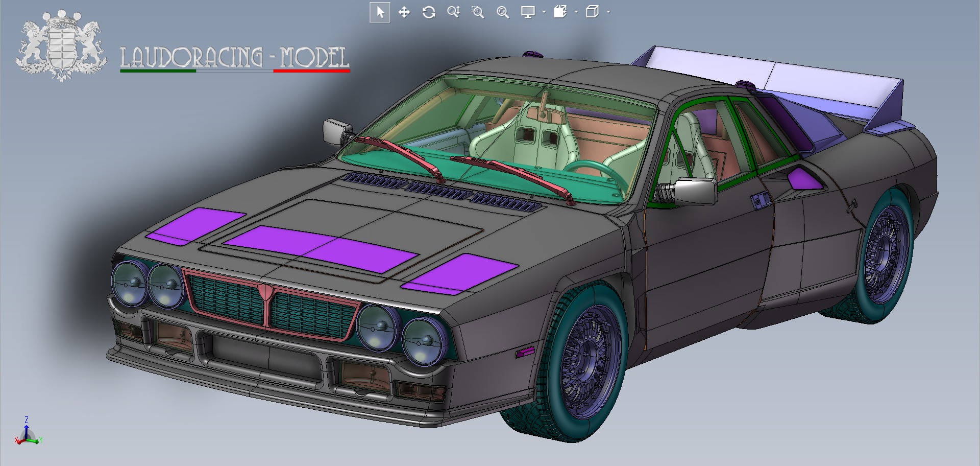Click the LAUDORACING - MODEL title text

(x=235, y=57)
